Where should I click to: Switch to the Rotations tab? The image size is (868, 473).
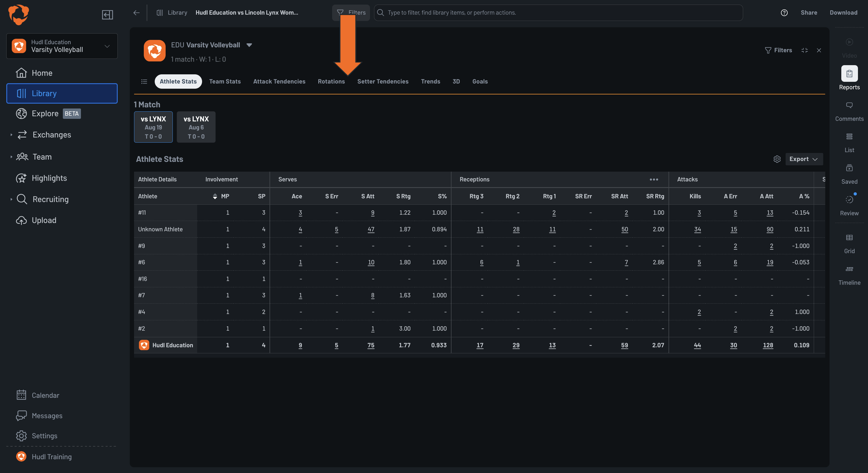[x=331, y=82]
